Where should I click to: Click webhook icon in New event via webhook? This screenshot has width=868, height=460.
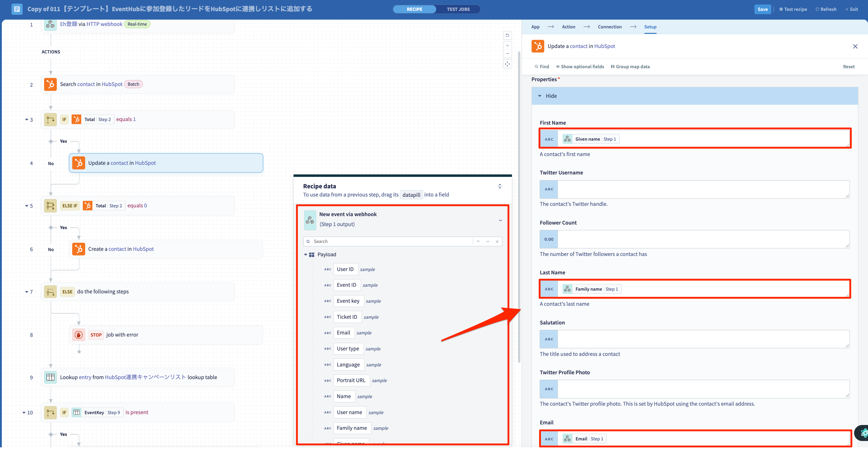[x=310, y=220]
